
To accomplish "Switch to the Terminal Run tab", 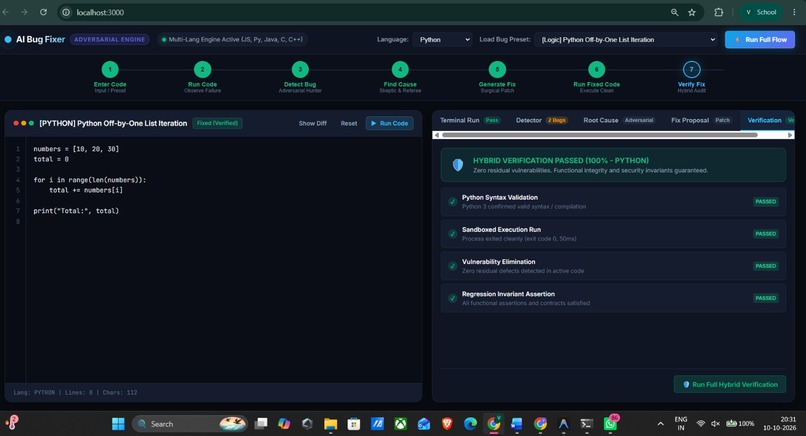I will tap(469, 120).
